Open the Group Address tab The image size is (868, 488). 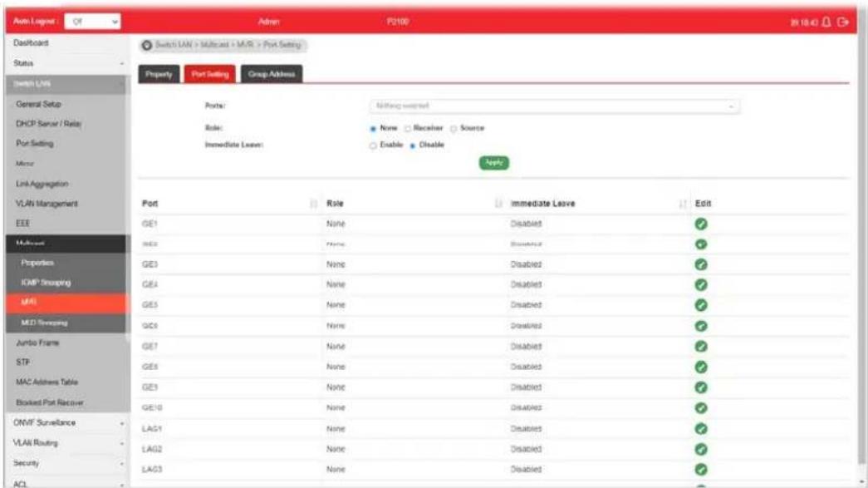point(272,74)
